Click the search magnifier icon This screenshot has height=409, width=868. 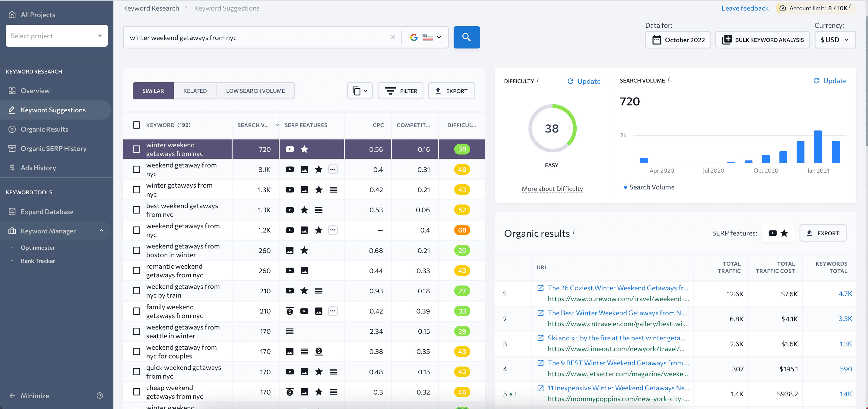(467, 37)
